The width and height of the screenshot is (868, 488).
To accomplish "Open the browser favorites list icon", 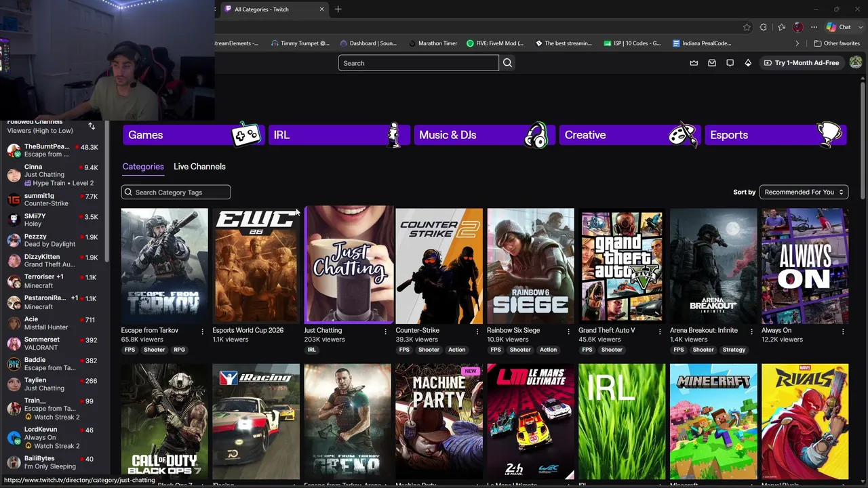I will [x=781, y=27].
